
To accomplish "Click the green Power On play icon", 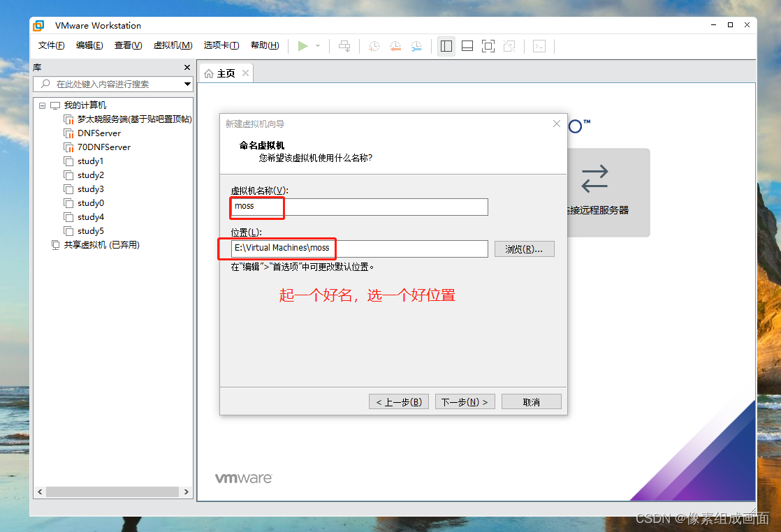I will (x=302, y=46).
